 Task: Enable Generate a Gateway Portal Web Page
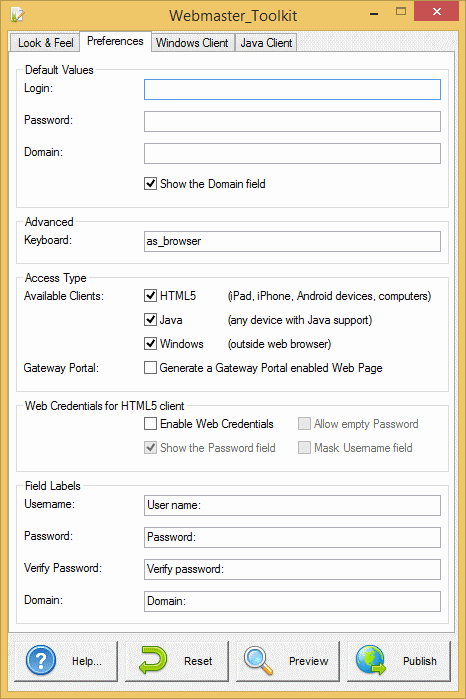(x=150, y=368)
